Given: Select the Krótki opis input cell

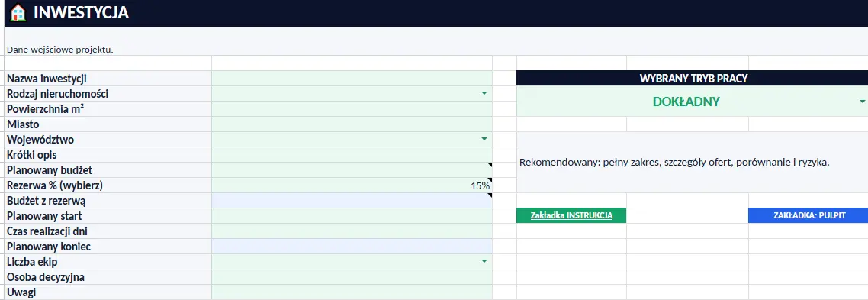Looking at the screenshot, I should pyautogui.click(x=352, y=155).
